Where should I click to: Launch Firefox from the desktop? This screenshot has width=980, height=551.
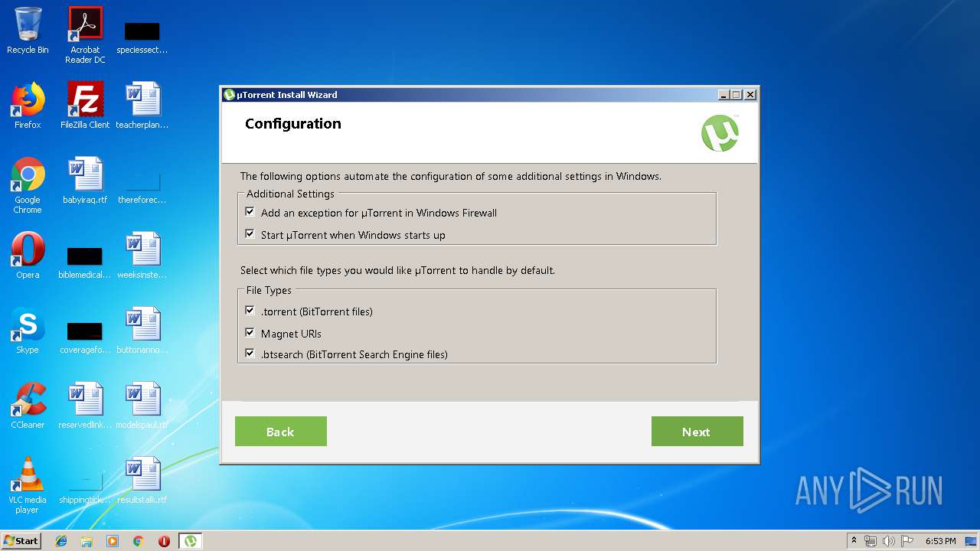[28, 106]
